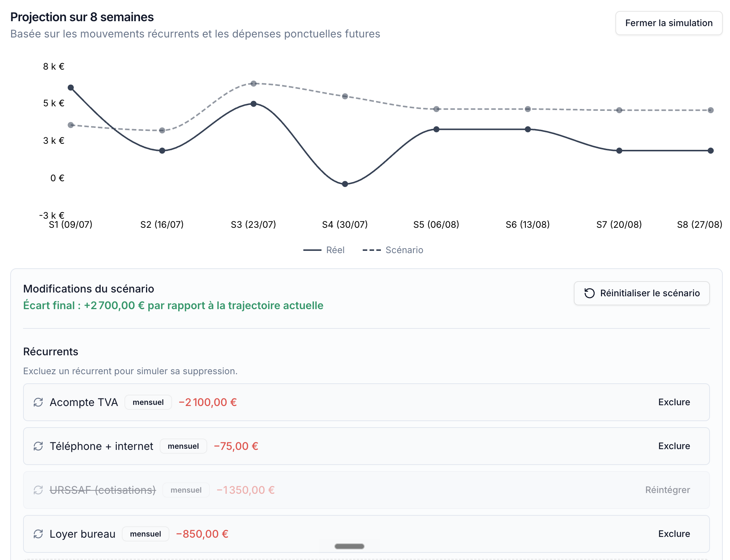Click the Réinitialiser le scénario button

(641, 293)
